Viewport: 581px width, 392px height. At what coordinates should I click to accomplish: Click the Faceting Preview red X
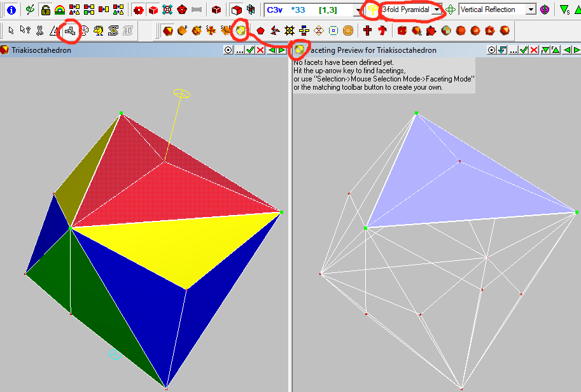534,50
